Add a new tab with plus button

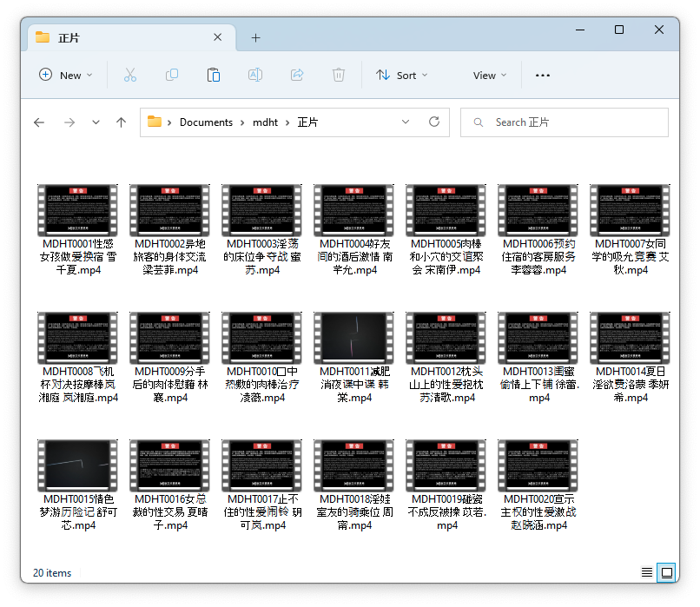point(255,38)
